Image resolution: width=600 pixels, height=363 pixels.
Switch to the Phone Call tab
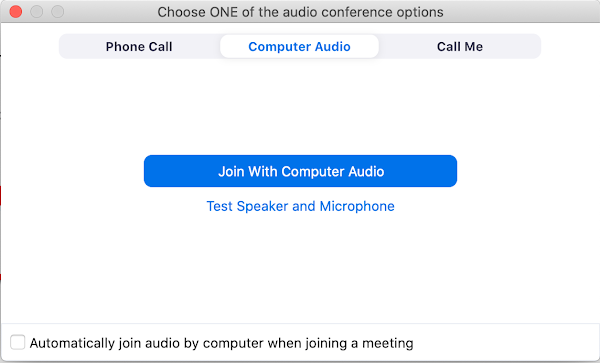point(139,47)
